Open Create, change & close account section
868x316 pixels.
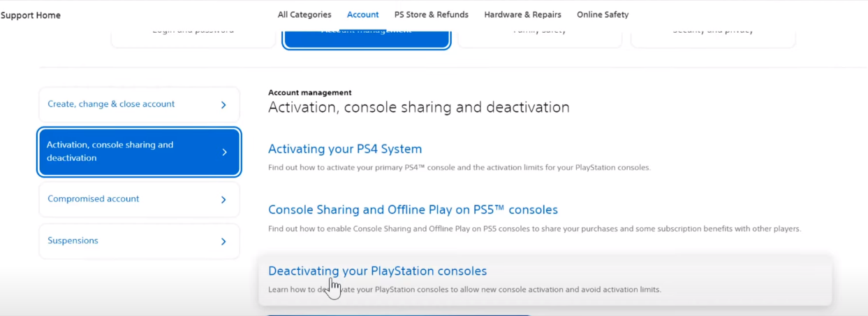(139, 104)
